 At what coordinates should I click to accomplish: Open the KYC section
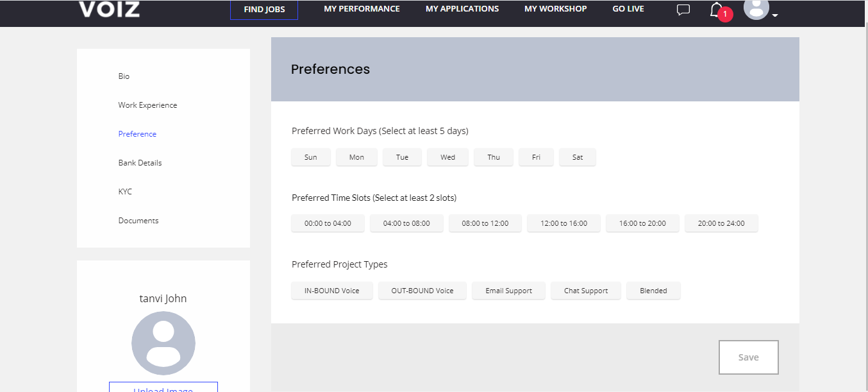(x=125, y=192)
